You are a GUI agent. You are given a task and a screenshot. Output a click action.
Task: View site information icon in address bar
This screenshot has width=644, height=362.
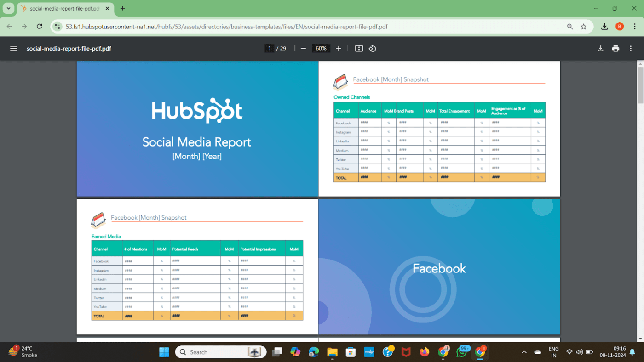pos(57,27)
